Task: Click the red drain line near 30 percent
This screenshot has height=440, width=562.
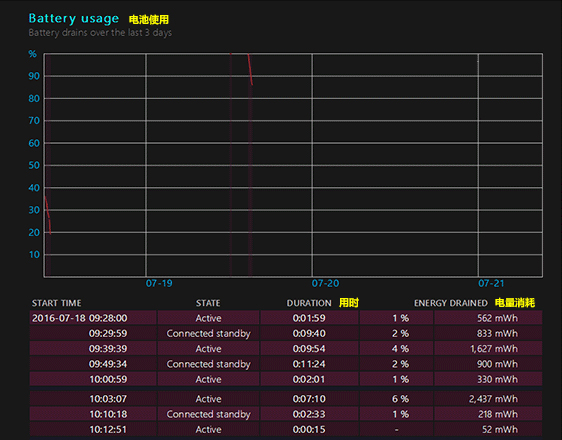Action: tap(48, 215)
